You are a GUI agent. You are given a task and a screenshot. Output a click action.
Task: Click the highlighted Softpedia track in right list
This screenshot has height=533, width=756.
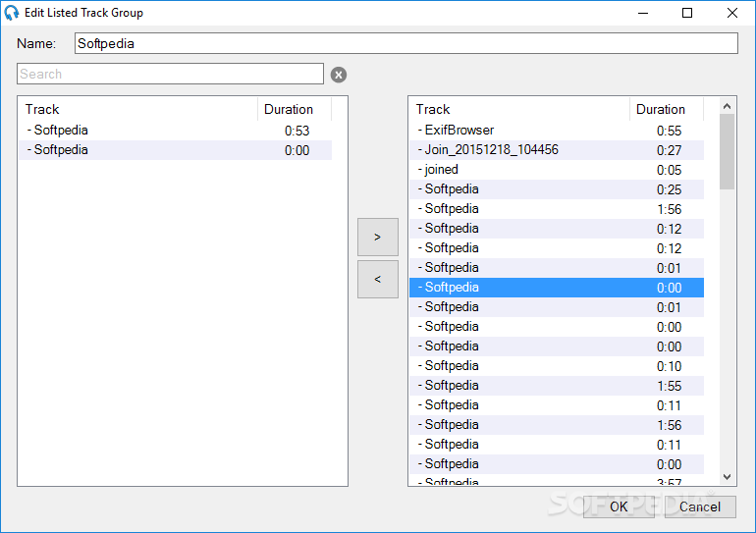[x=557, y=288]
